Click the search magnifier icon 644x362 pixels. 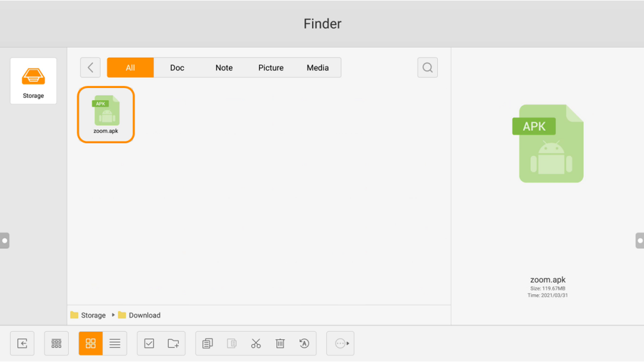pos(427,67)
